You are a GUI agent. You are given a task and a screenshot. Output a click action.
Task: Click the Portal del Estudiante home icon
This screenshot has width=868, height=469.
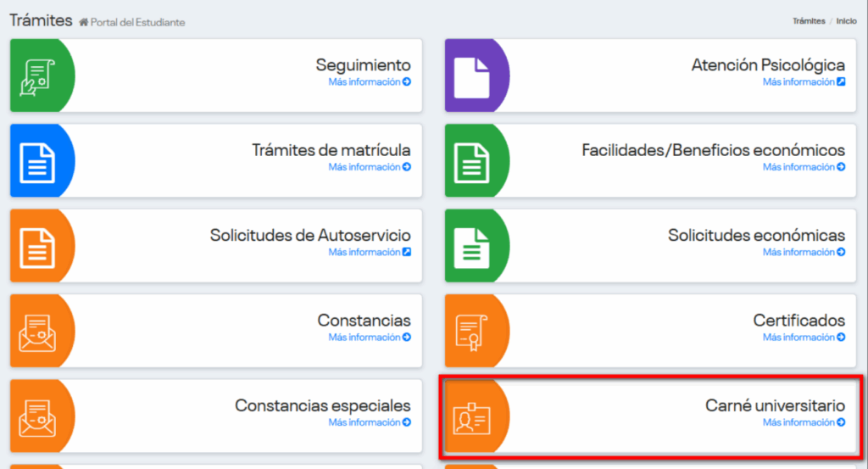(x=83, y=22)
